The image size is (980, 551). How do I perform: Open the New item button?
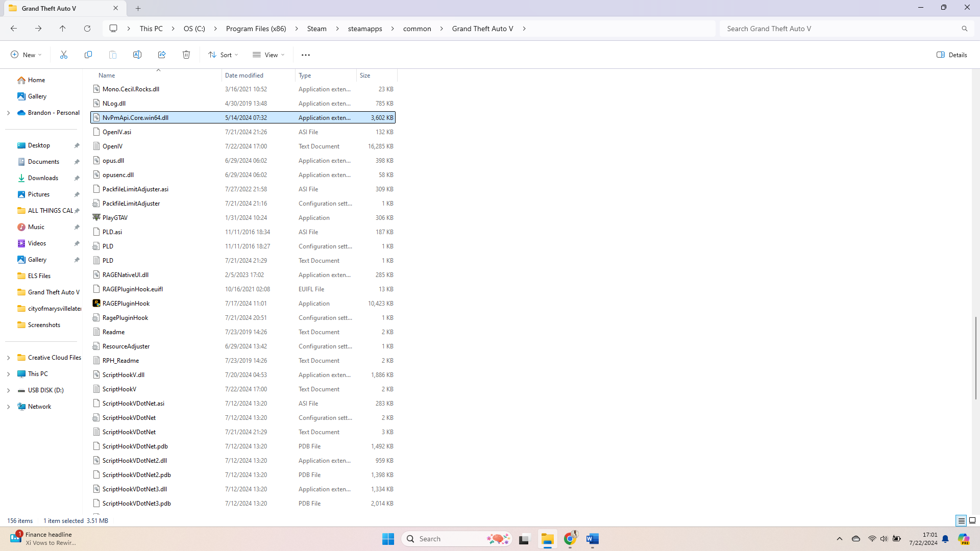pyautogui.click(x=26, y=55)
